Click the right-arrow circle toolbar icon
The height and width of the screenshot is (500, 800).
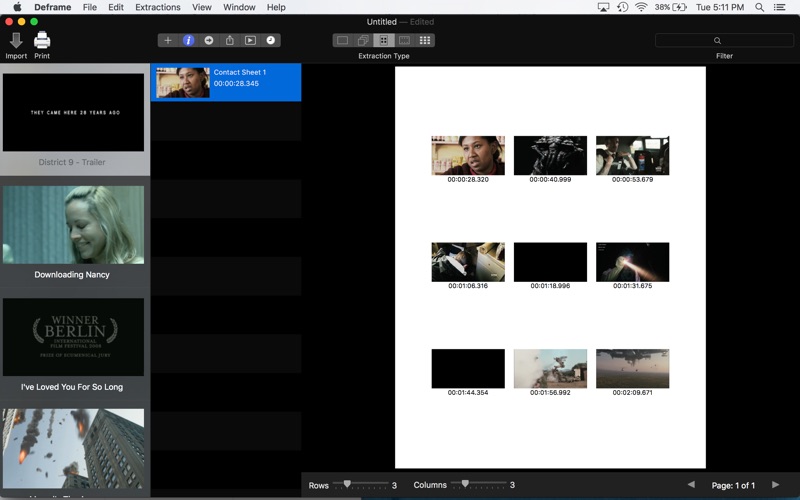[x=209, y=41]
